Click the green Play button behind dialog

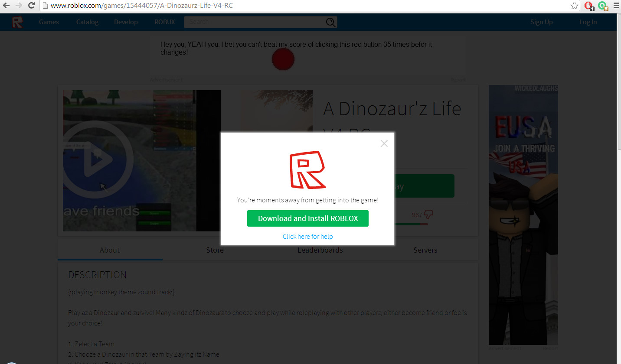(x=425, y=186)
